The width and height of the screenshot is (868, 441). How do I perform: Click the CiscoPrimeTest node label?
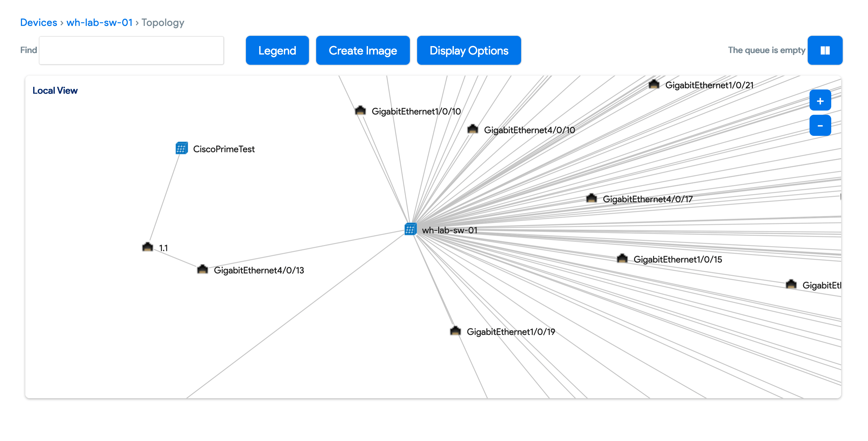(224, 149)
